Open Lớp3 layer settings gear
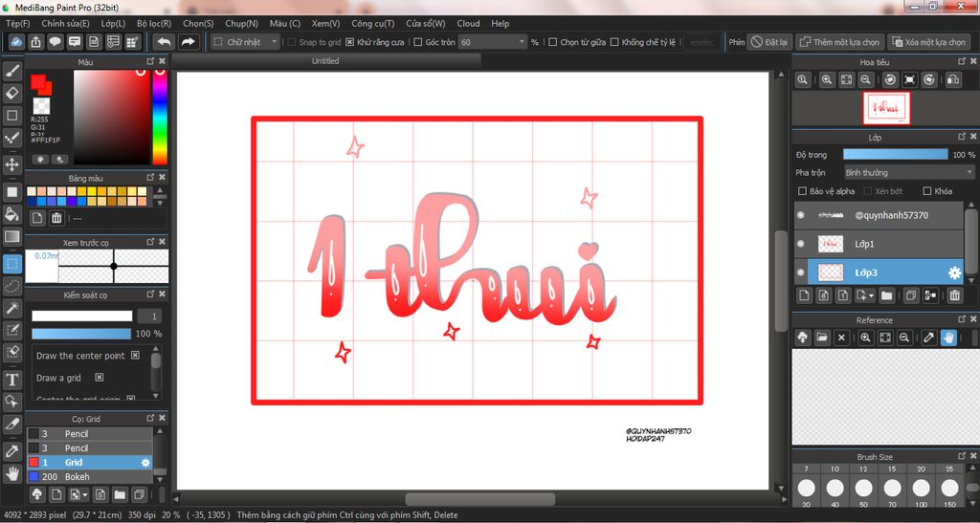980x523 pixels. coord(954,272)
